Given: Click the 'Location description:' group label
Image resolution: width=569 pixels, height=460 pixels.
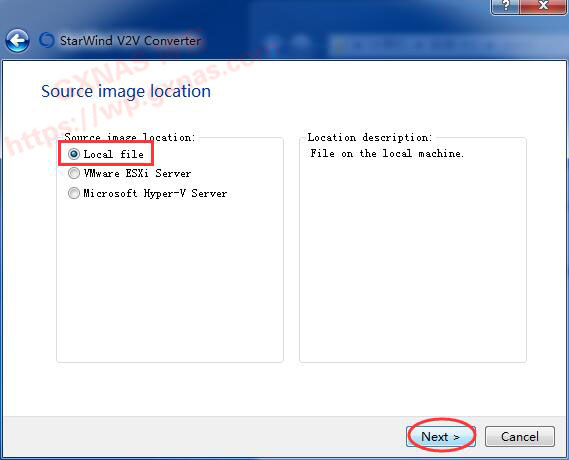Looking at the screenshot, I should click(x=370, y=137).
